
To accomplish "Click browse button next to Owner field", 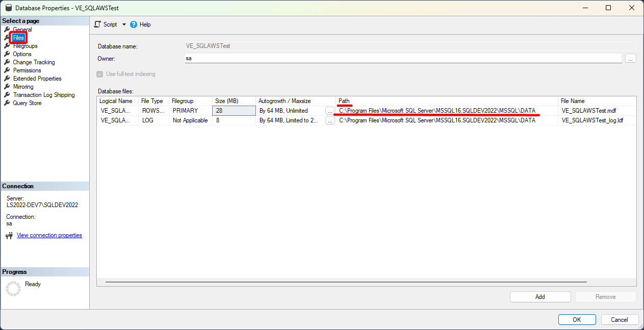I will (631, 59).
